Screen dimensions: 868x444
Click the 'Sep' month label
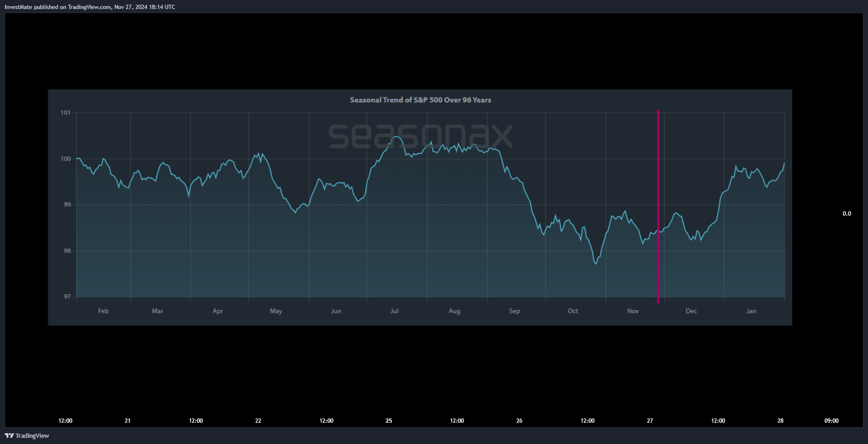(x=514, y=311)
